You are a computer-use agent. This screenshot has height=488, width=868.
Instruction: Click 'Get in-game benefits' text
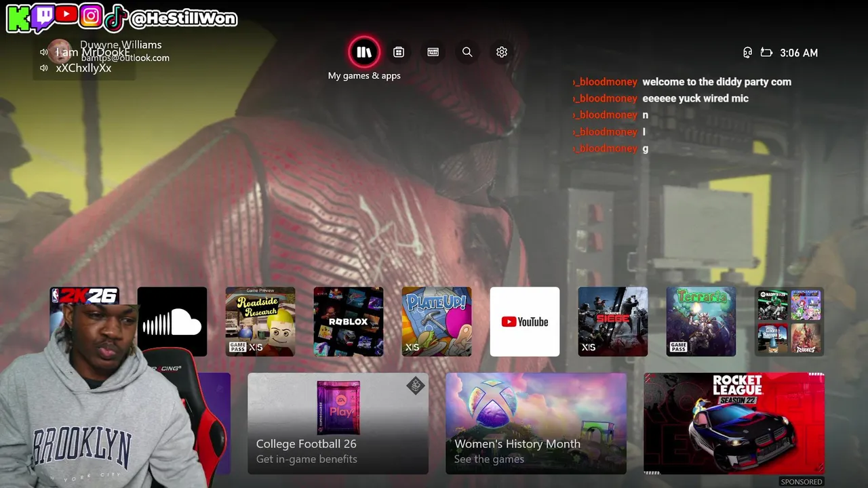point(307,459)
